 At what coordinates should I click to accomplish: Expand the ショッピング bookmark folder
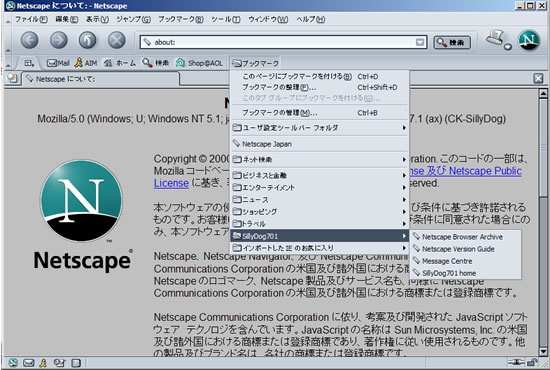320,211
